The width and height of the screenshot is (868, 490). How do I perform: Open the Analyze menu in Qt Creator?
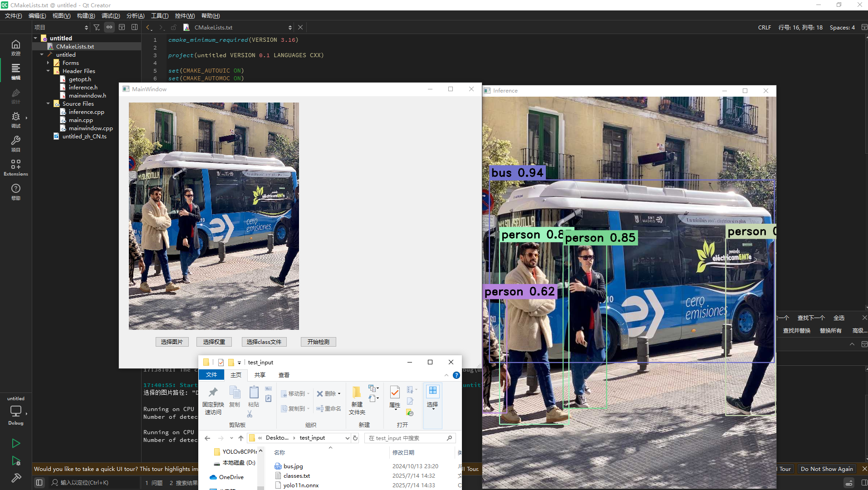pyautogui.click(x=135, y=16)
